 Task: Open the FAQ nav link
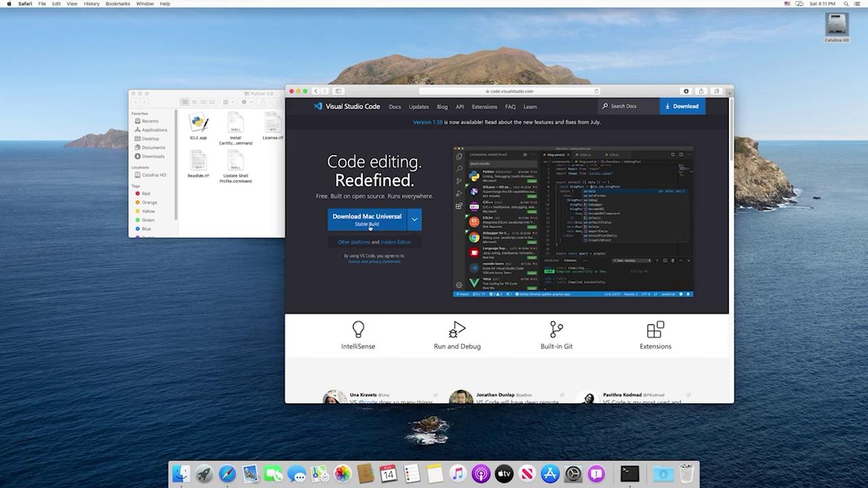511,106
